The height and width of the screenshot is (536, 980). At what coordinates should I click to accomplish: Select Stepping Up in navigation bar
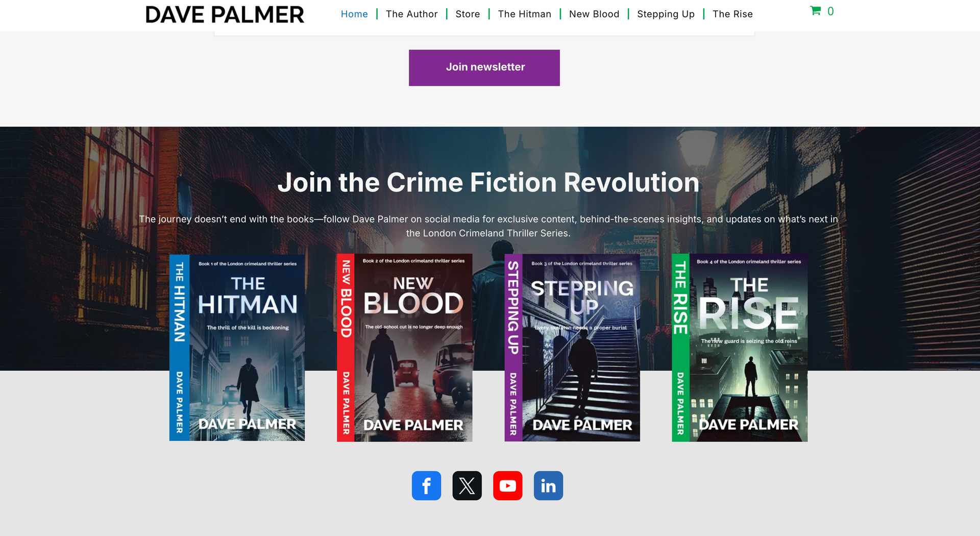(666, 14)
